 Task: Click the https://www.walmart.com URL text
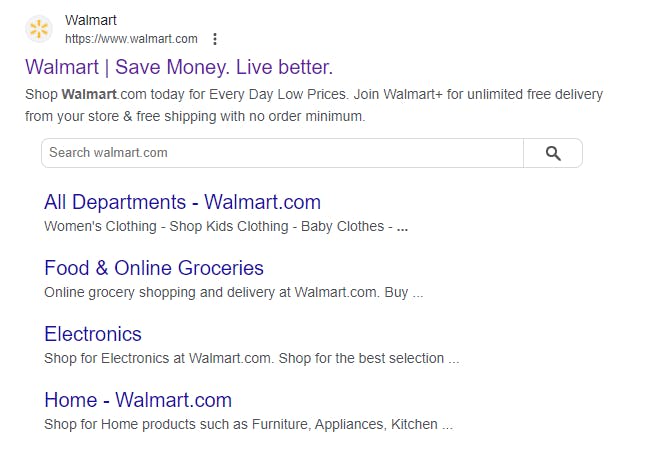[x=131, y=39]
